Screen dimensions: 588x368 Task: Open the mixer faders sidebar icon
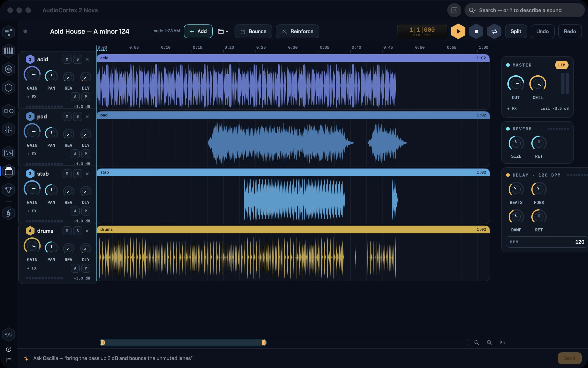[x=9, y=129]
